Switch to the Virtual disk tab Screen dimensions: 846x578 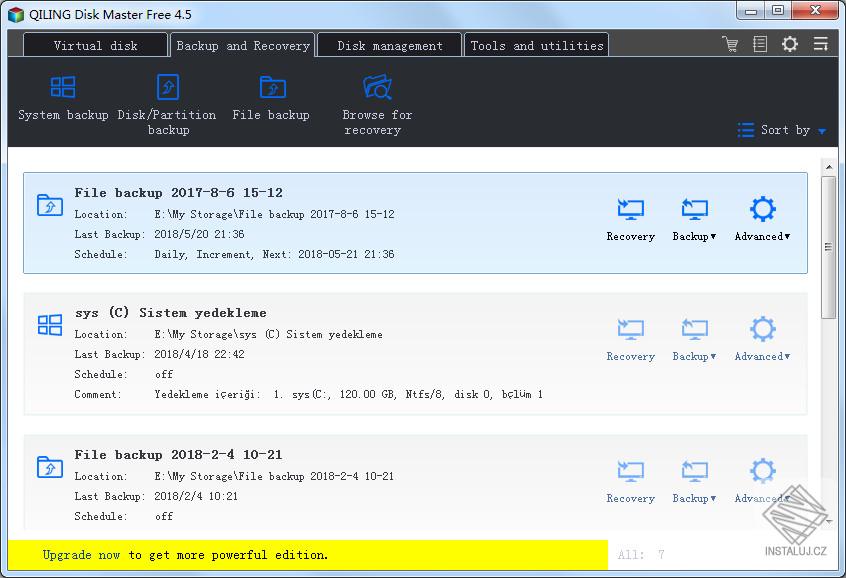[x=95, y=45]
